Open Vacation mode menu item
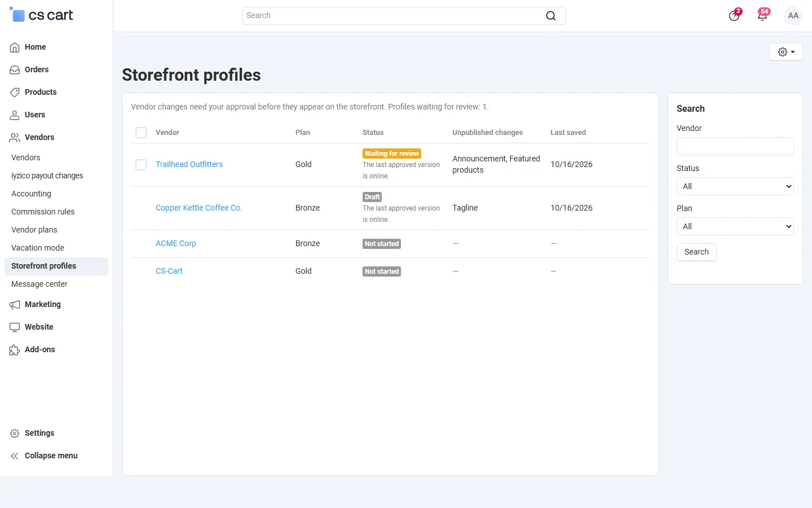812x508 pixels. tap(38, 248)
